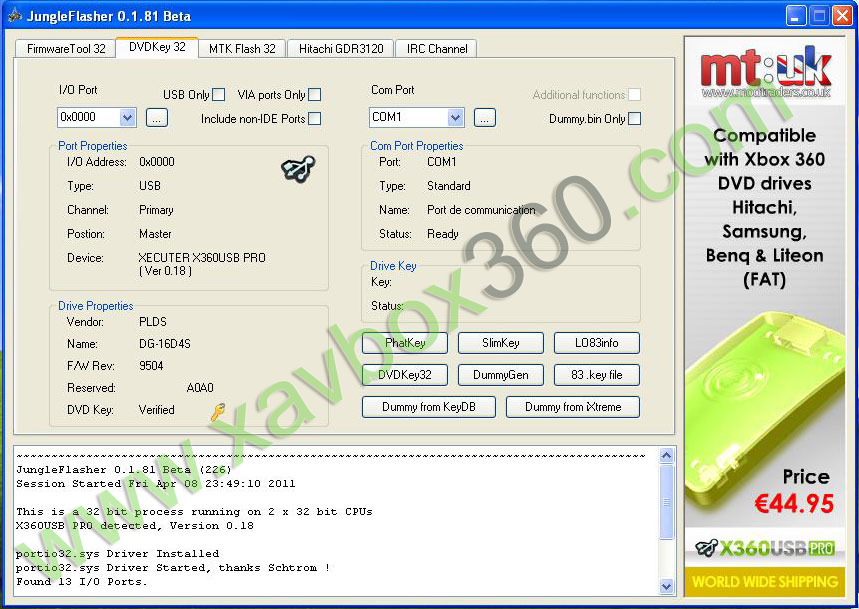Image resolution: width=859 pixels, height=609 pixels.
Task: Click the price €44.95 in the ad
Action: (x=794, y=504)
